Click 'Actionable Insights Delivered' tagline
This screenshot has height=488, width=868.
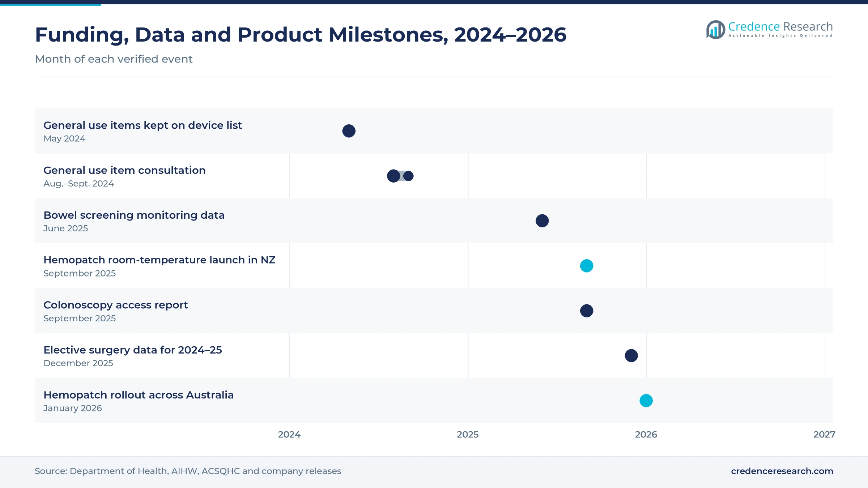point(780,35)
